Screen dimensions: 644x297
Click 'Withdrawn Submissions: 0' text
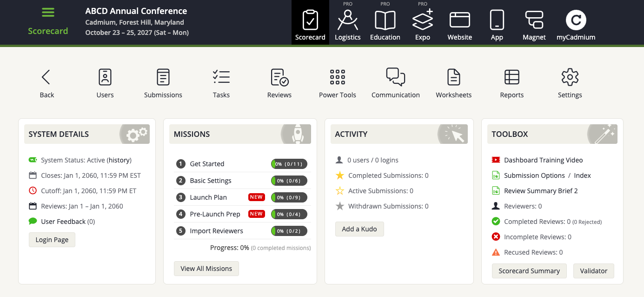click(x=388, y=206)
